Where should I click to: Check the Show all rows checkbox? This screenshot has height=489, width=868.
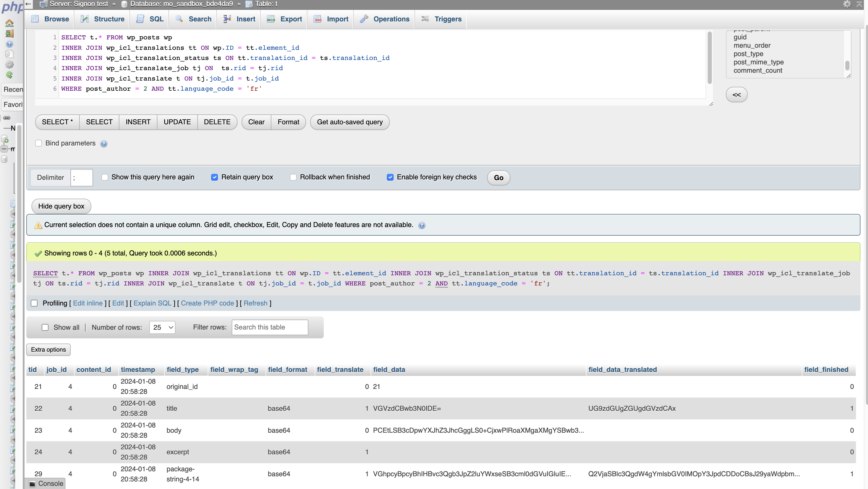(x=45, y=328)
